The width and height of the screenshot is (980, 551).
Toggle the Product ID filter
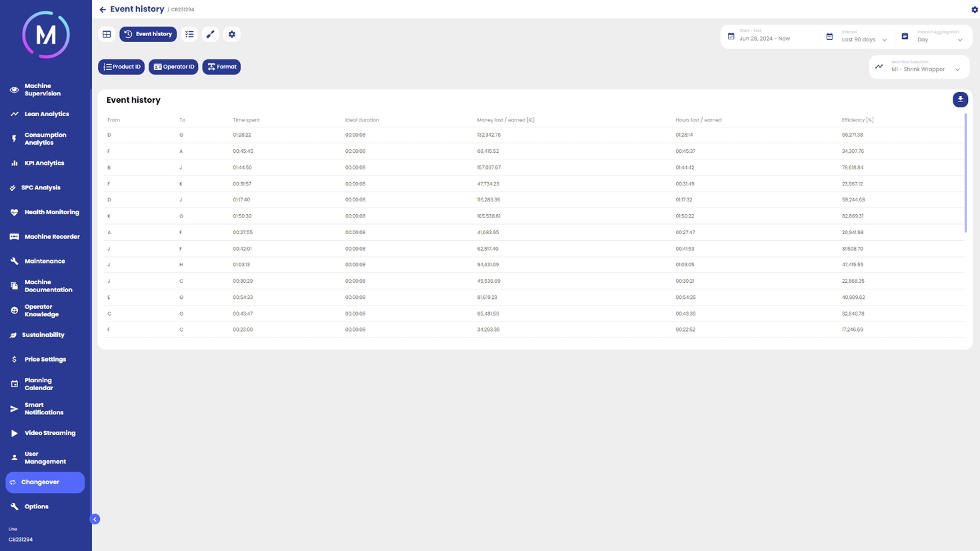tap(121, 67)
